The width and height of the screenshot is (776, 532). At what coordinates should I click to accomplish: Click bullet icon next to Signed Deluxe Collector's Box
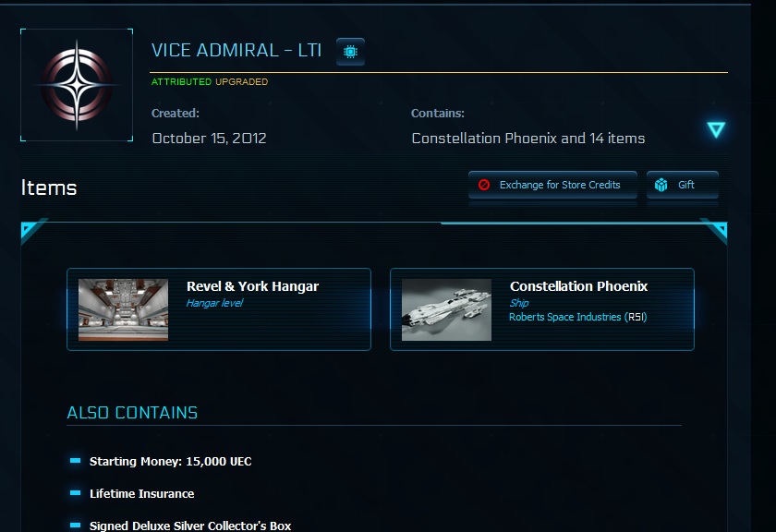(75, 525)
